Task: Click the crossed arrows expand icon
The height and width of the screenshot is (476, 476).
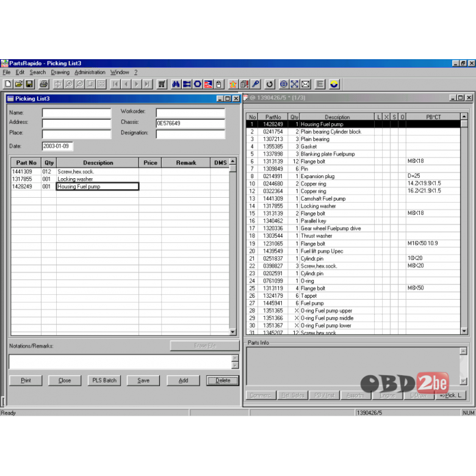Action: [x=295, y=84]
